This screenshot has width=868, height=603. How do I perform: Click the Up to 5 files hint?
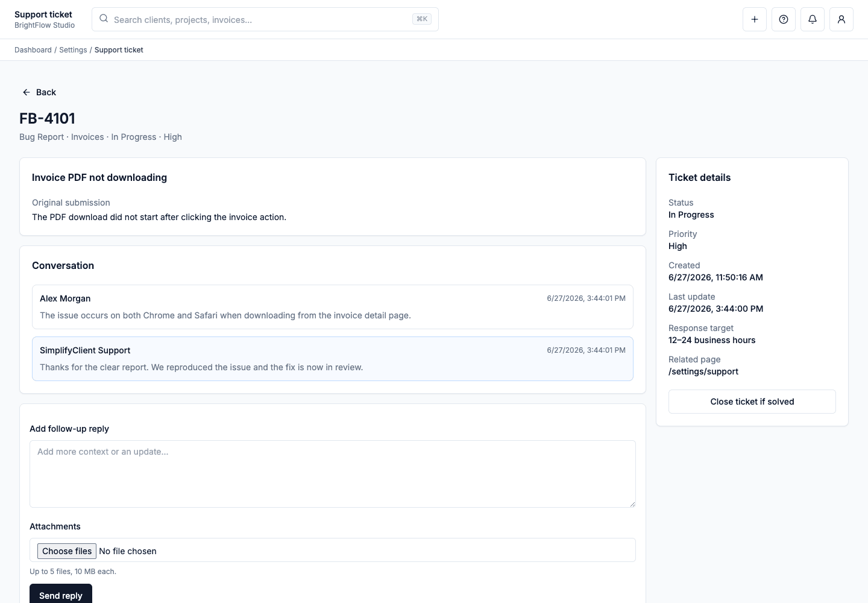pos(73,572)
